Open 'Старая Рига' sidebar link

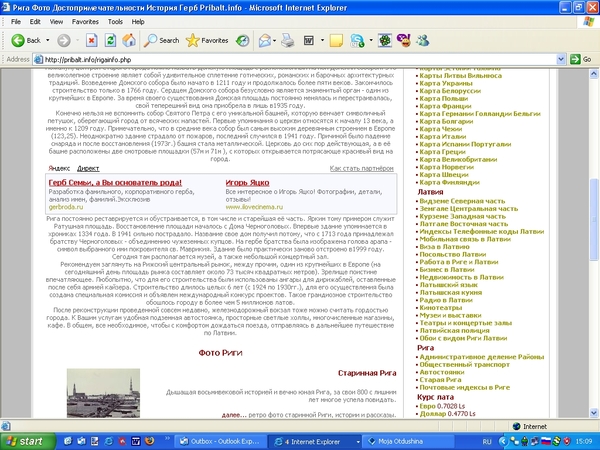pyautogui.click(x=440, y=380)
